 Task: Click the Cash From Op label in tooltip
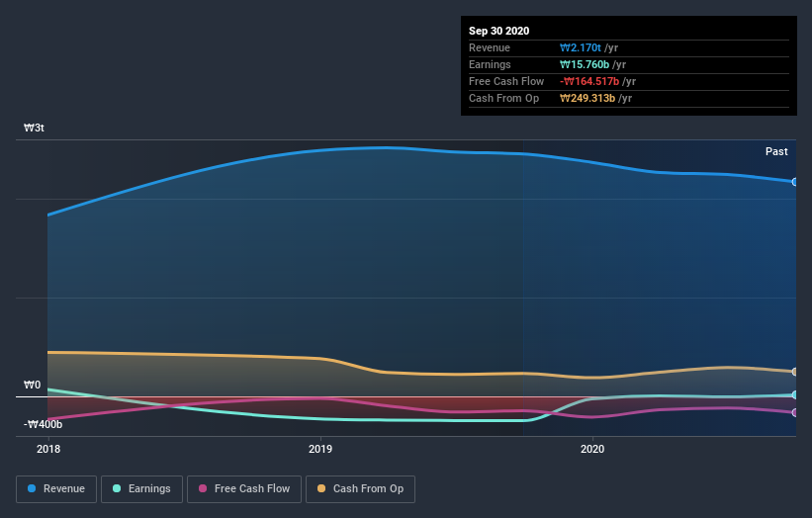(x=503, y=98)
